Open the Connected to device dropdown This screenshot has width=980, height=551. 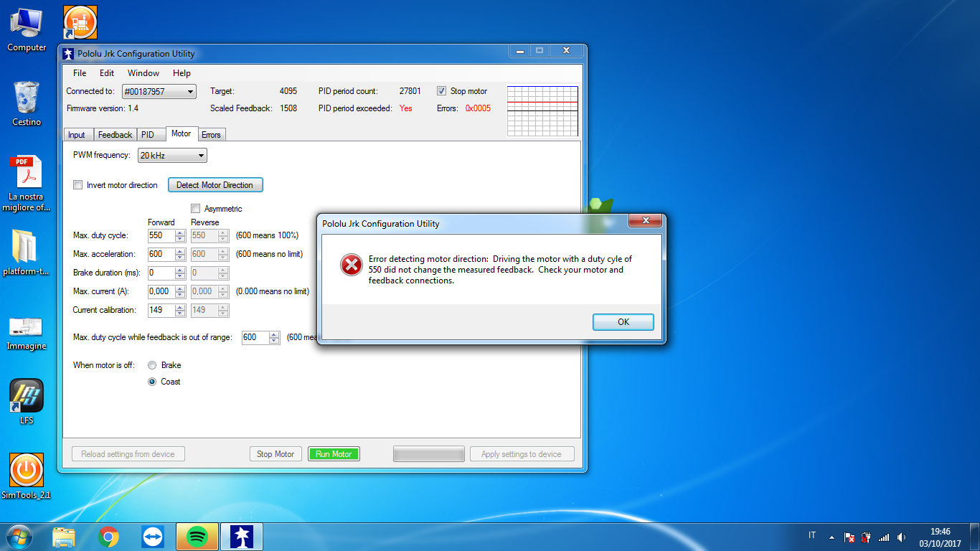click(159, 92)
